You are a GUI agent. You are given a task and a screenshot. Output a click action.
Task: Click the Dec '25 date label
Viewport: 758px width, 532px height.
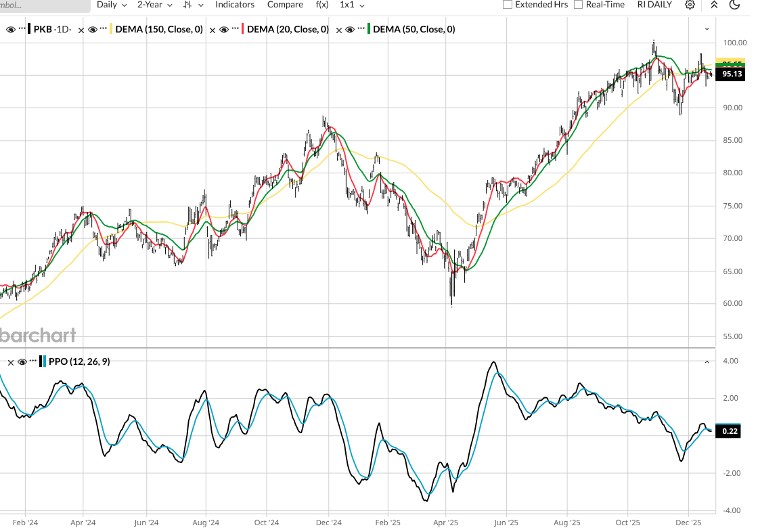[x=688, y=523]
